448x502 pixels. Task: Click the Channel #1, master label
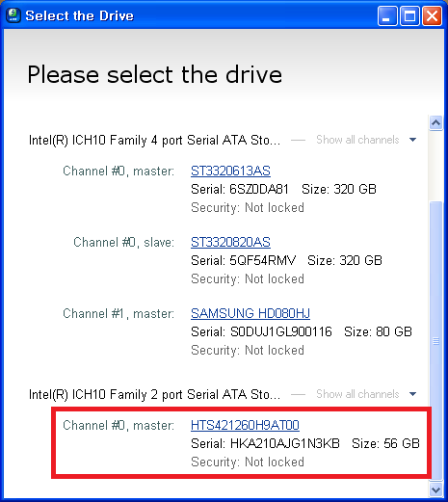point(119,313)
